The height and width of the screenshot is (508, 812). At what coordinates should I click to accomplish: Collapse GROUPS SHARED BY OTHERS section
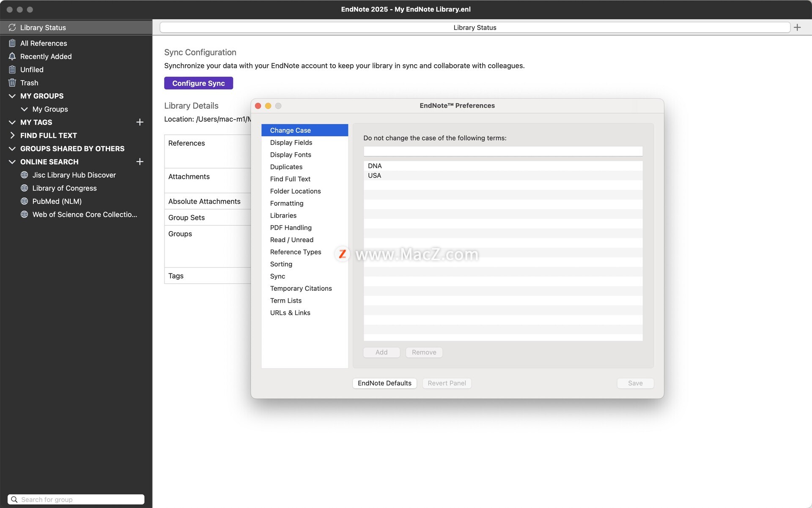(12, 148)
